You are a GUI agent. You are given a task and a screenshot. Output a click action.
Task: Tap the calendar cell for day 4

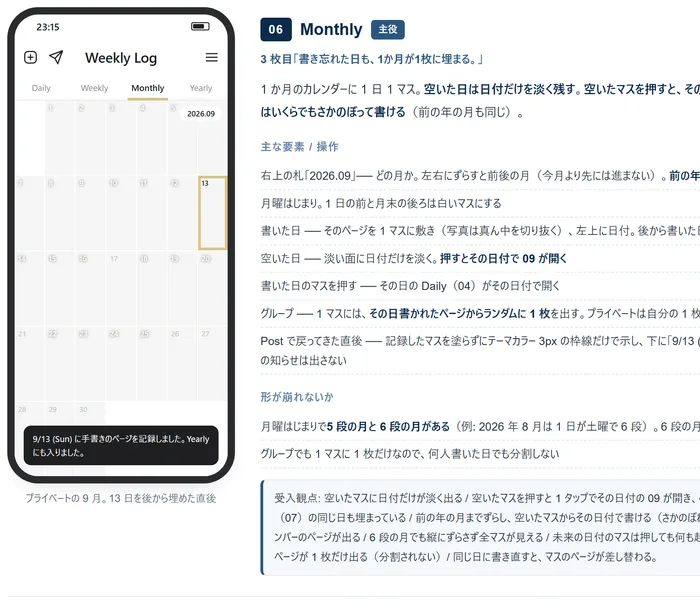click(x=152, y=138)
